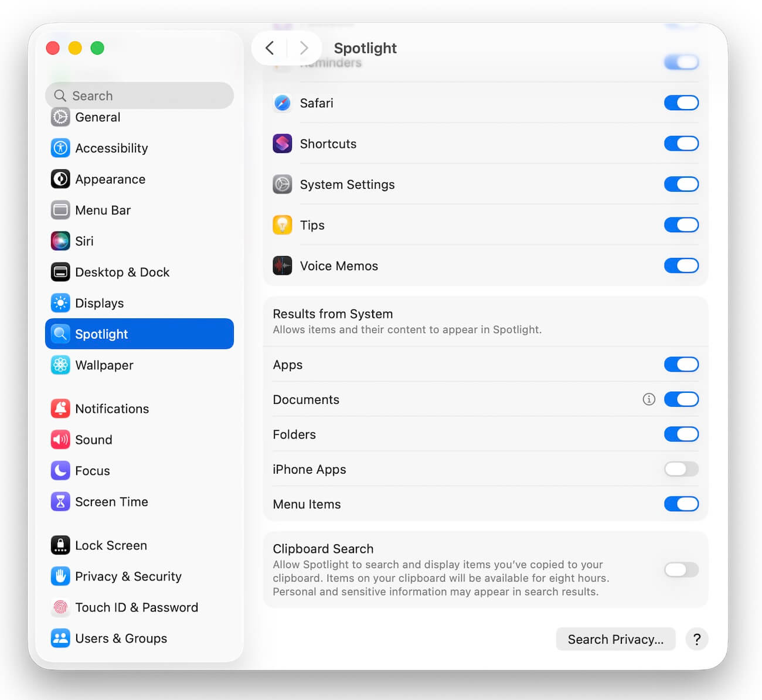
Task: Open Privacy & Security hand icon
Action: (60, 576)
